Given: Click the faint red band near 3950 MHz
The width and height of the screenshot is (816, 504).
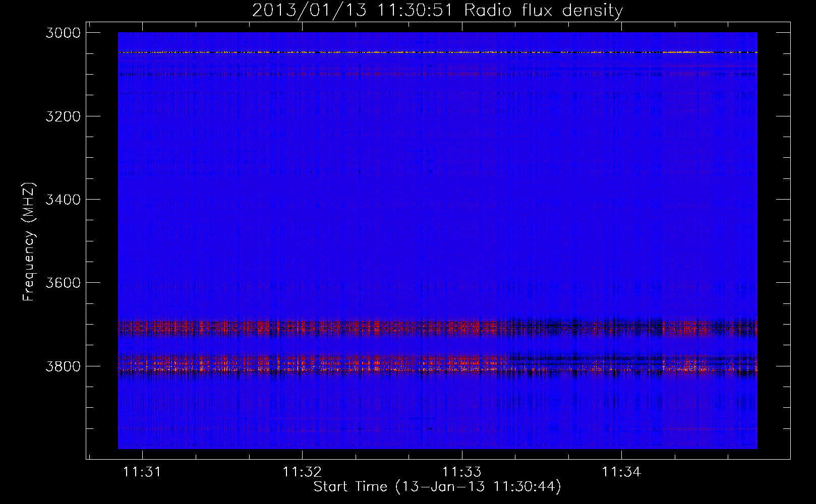Looking at the screenshot, I should click(437, 430).
